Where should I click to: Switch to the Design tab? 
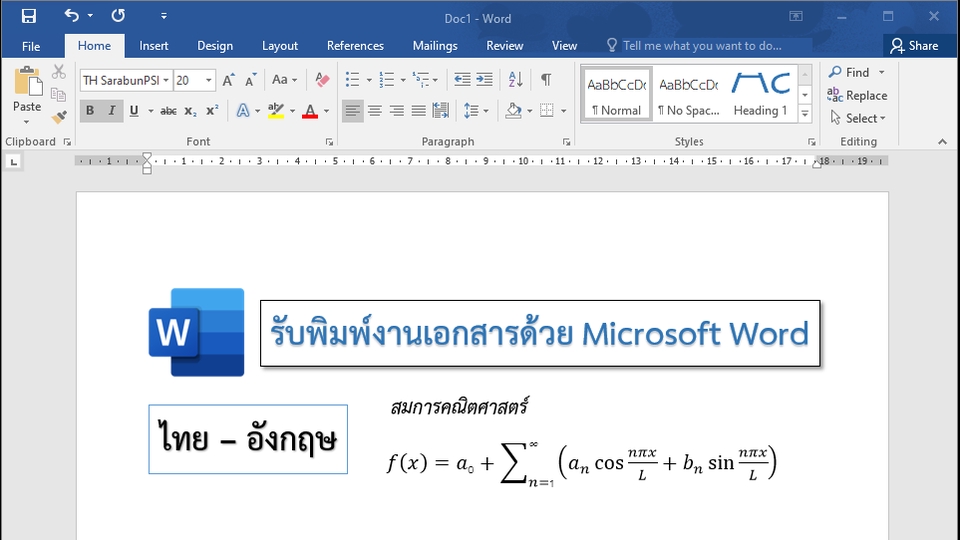click(215, 46)
